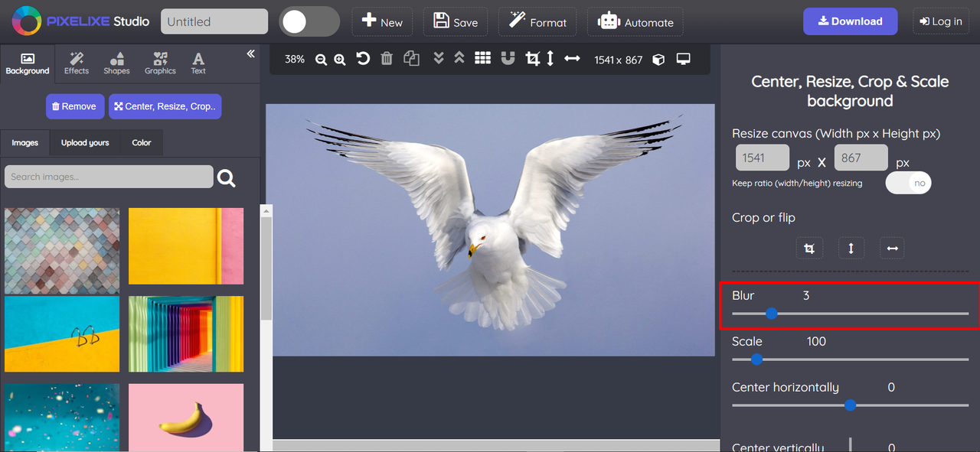Click the seagull image on canvas
The height and width of the screenshot is (452, 980).
pos(490,229)
